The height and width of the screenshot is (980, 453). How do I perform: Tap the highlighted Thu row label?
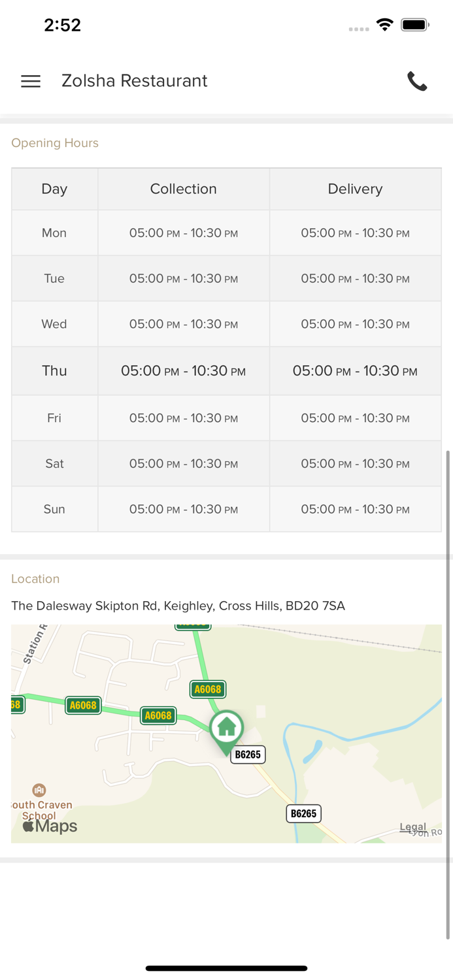[x=54, y=370]
